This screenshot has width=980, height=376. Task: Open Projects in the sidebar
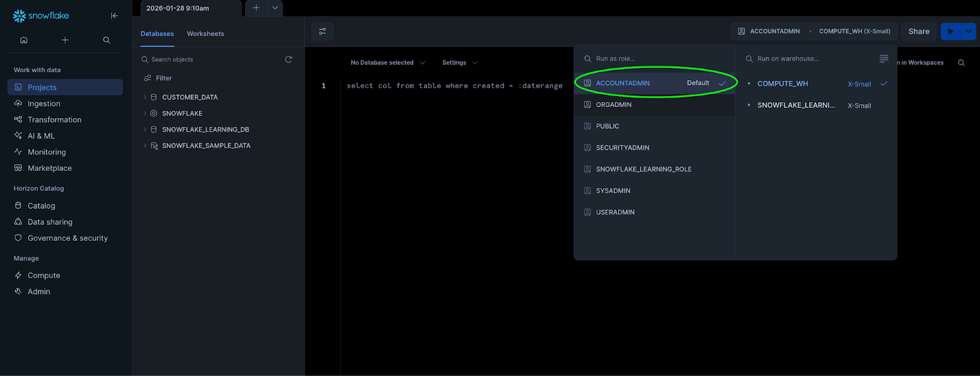65,87
